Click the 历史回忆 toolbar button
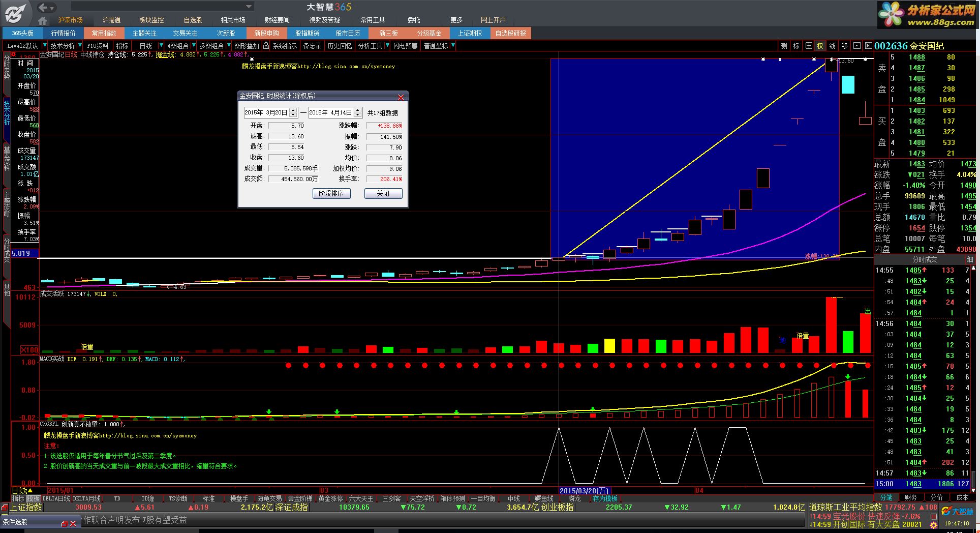 [x=340, y=46]
